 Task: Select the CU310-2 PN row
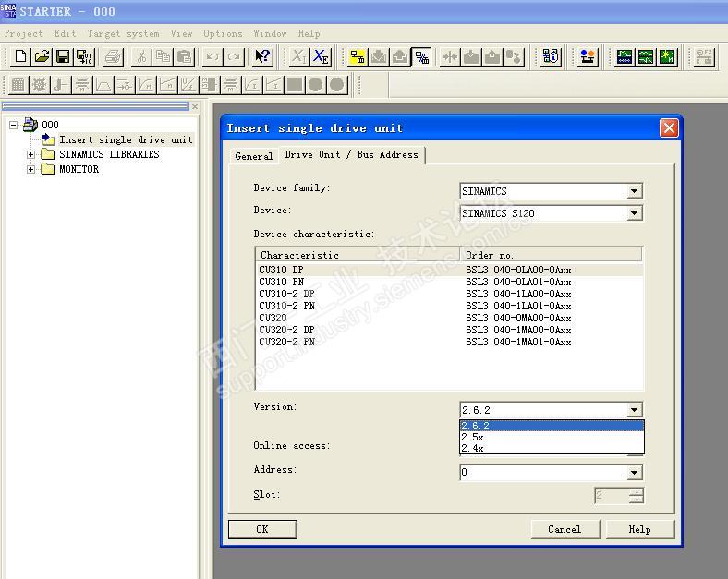[450, 306]
